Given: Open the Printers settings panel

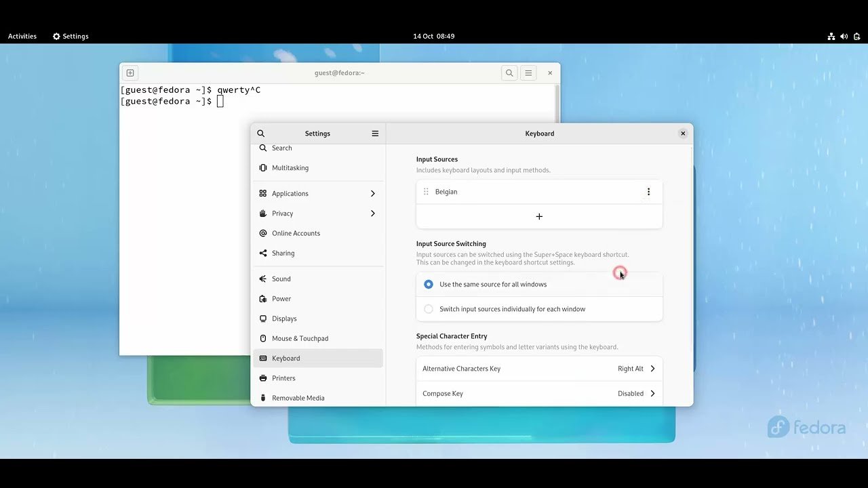Looking at the screenshot, I should tap(318, 378).
